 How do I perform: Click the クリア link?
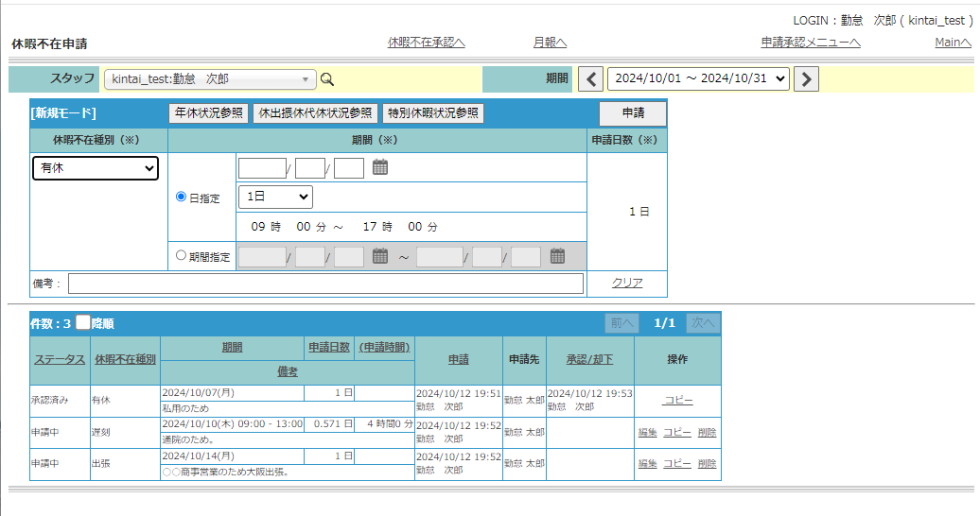coord(627,283)
